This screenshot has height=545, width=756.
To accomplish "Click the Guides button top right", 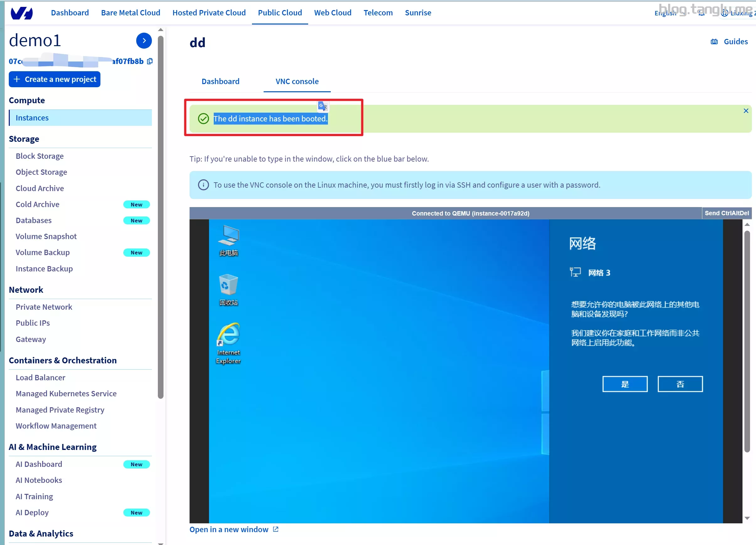I will 729,41.
